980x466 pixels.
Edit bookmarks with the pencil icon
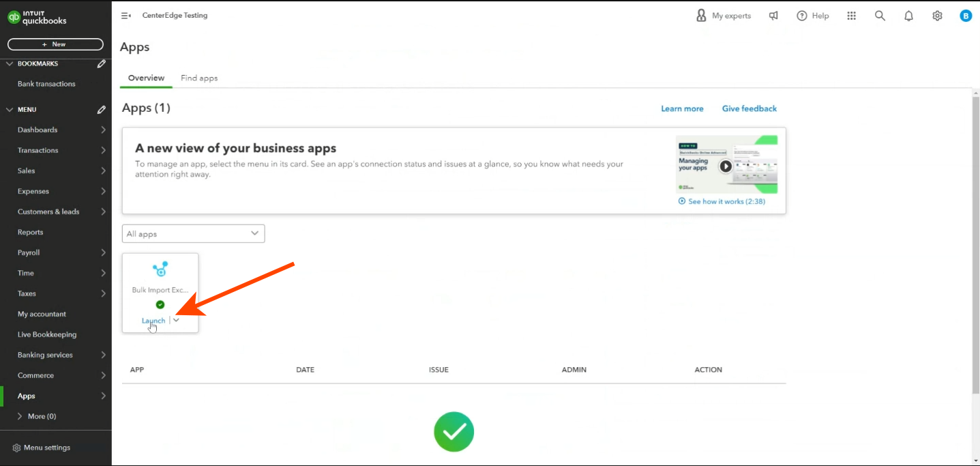click(102, 63)
